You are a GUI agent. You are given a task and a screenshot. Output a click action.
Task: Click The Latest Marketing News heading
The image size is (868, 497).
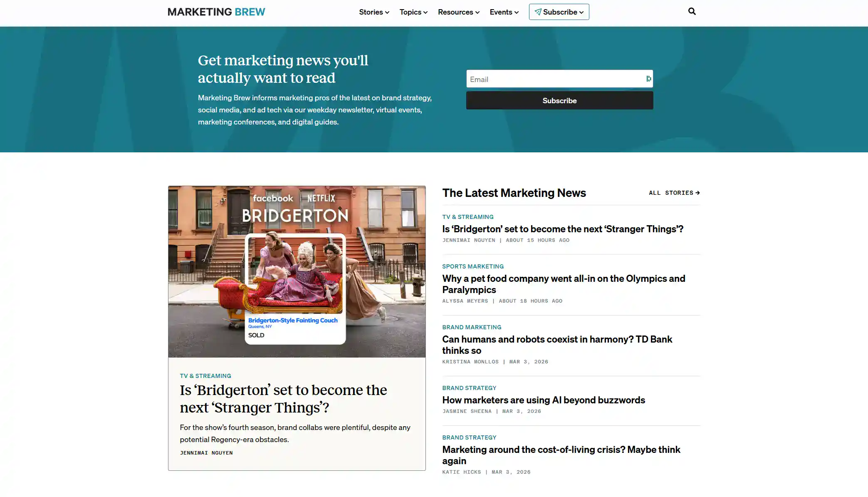click(x=514, y=193)
